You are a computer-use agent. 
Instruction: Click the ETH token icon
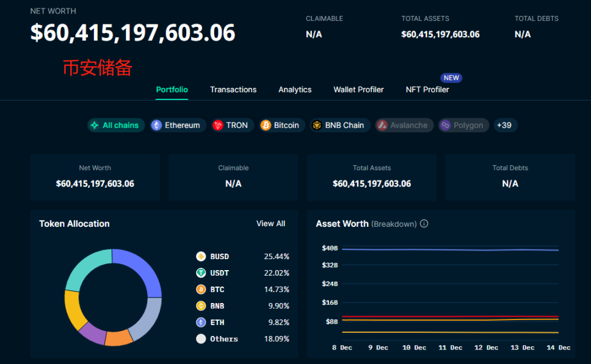click(201, 322)
